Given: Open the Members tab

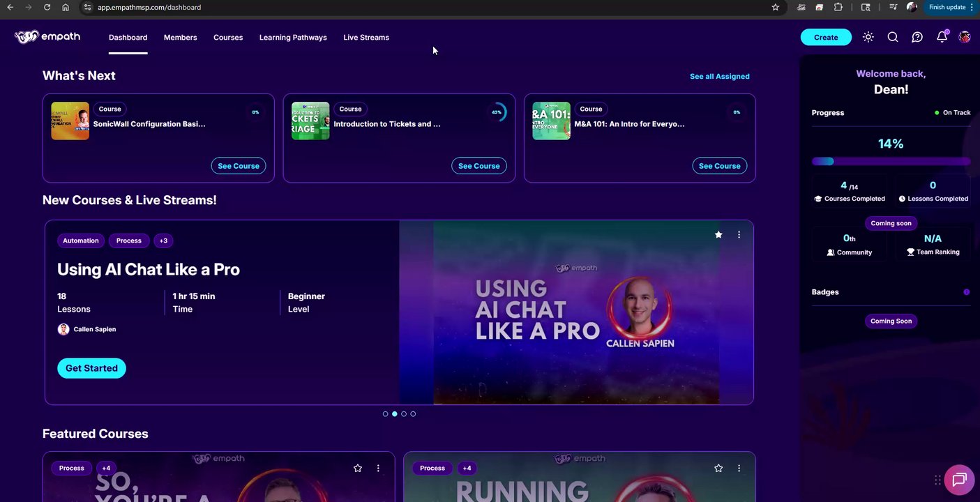Looking at the screenshot, I should point(180,38).
